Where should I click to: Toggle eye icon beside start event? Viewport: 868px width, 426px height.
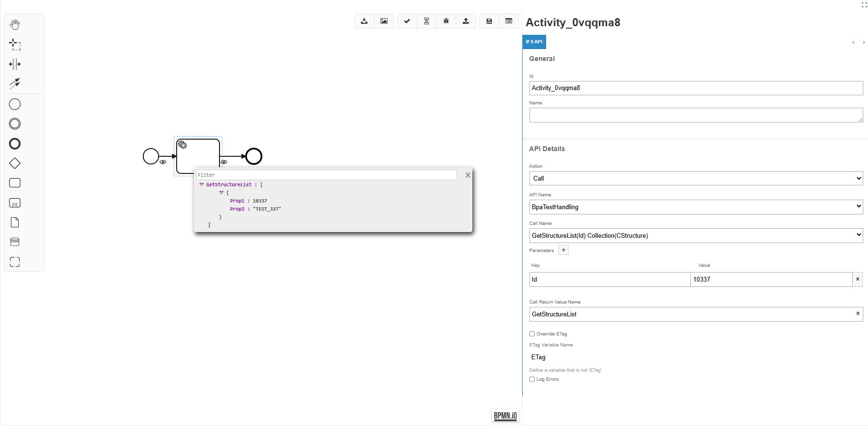[x=163, y=162]
